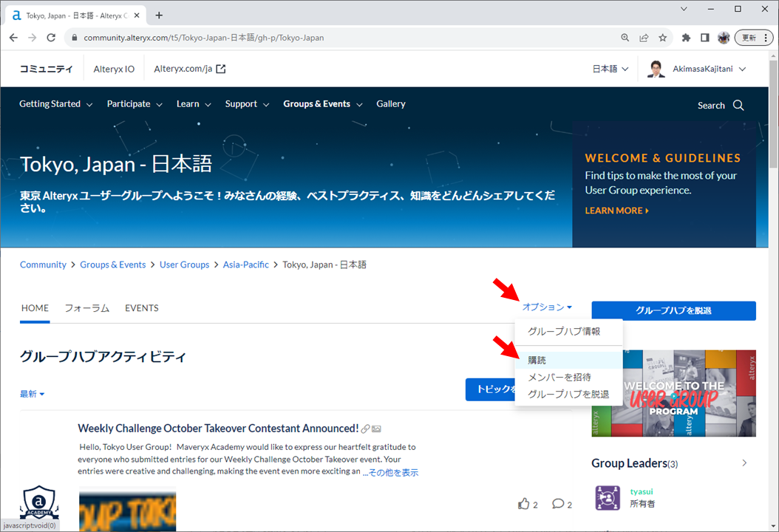Image resolution: width=779 pixels, height=532 pixels.
Task: Click the Search magnifier icon
Action: coord(738,106)
